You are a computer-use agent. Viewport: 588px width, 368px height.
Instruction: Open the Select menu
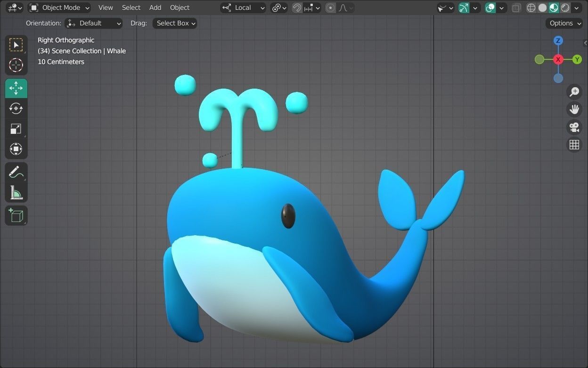[x=131, y=8]
